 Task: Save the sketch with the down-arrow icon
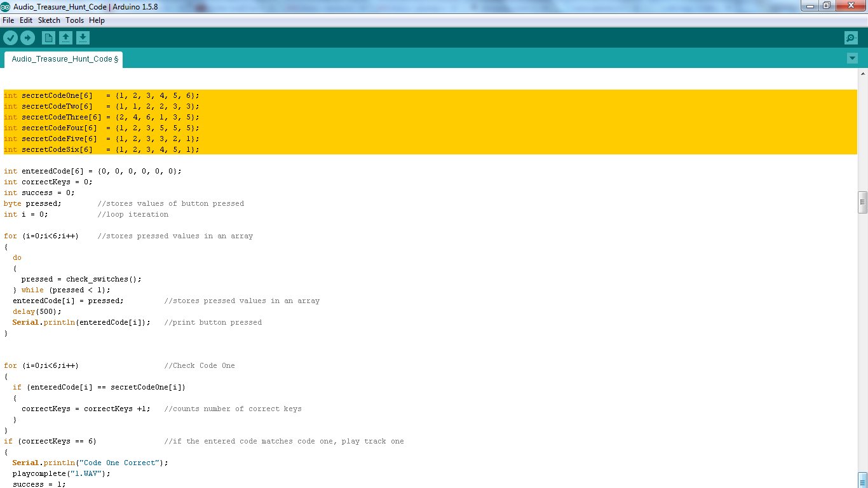[83, 38]
